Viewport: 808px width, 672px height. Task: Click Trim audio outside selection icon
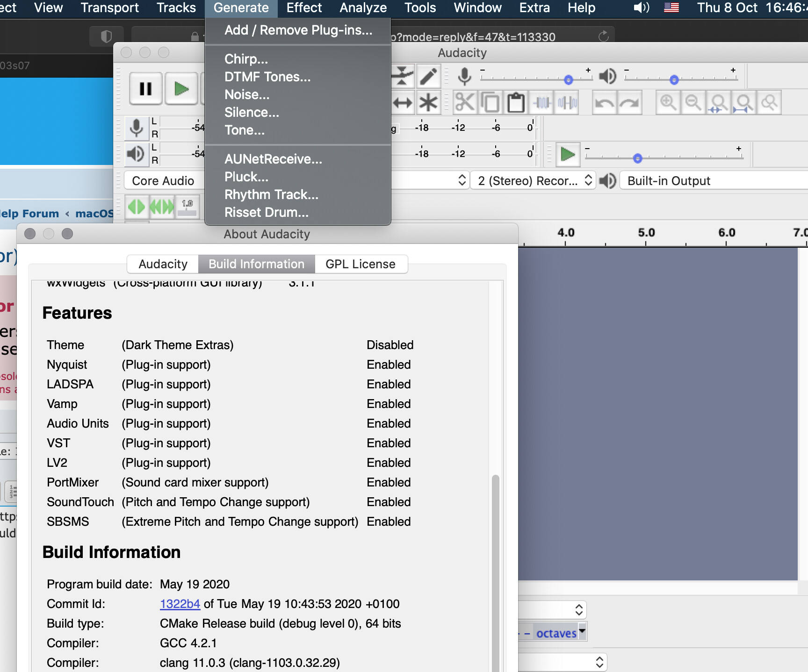(542, 102)
